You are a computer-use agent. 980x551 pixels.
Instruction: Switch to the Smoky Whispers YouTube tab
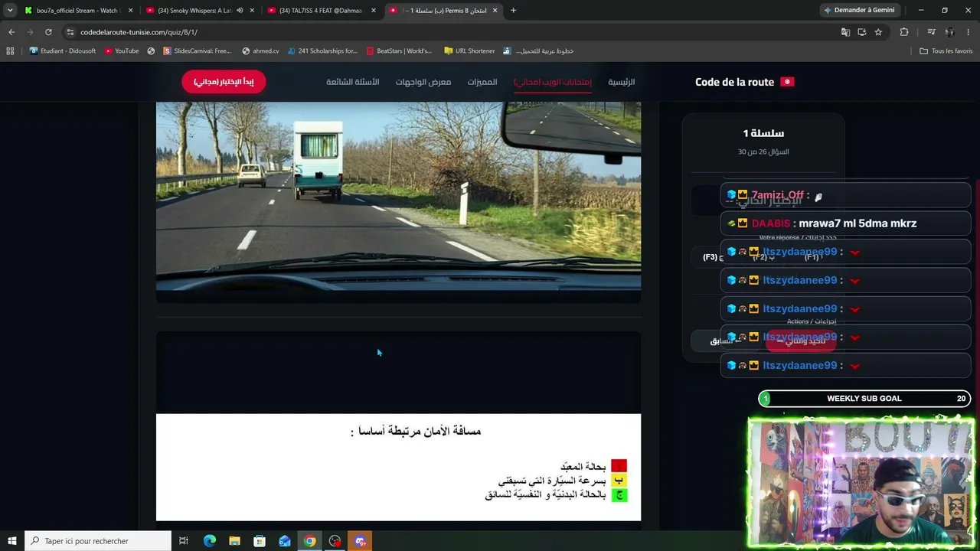tap(201, 11)
